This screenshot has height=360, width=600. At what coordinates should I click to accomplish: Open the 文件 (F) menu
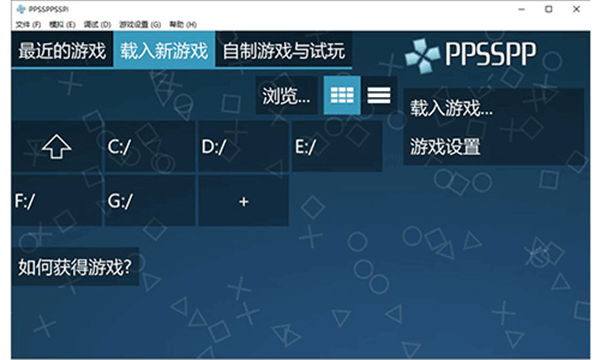pos(28,24)
